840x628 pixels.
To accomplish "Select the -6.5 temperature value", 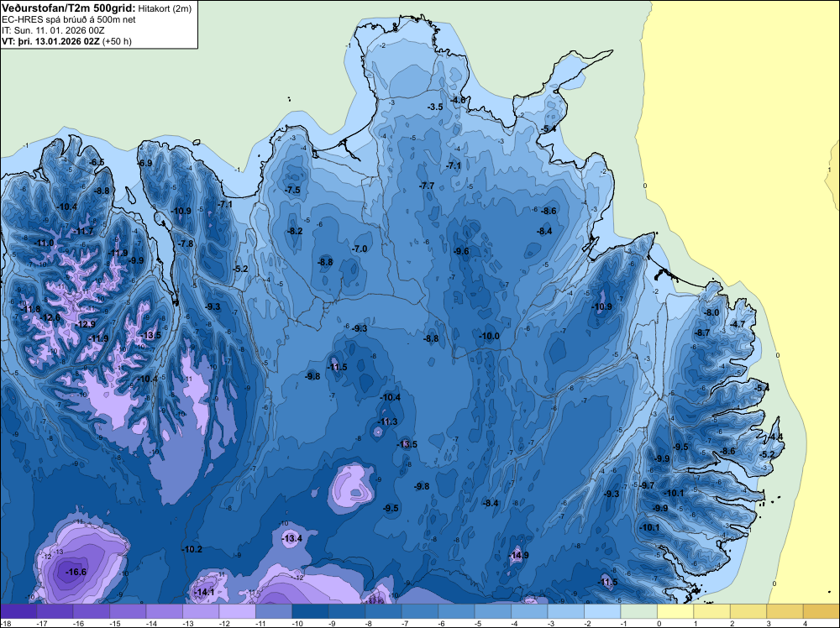I will click(x=97, y=162).
